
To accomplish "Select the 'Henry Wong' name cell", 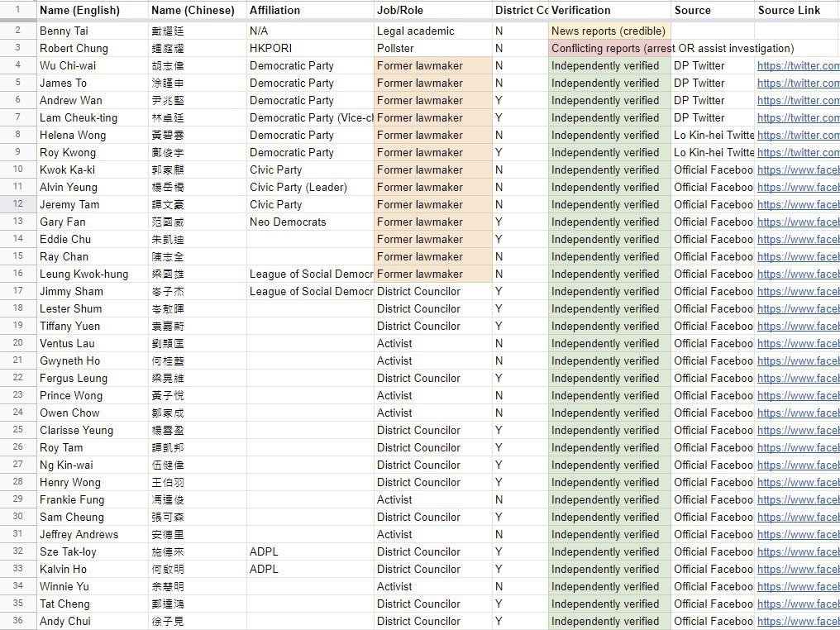I will pyautogui.click(x=92, y=482).
